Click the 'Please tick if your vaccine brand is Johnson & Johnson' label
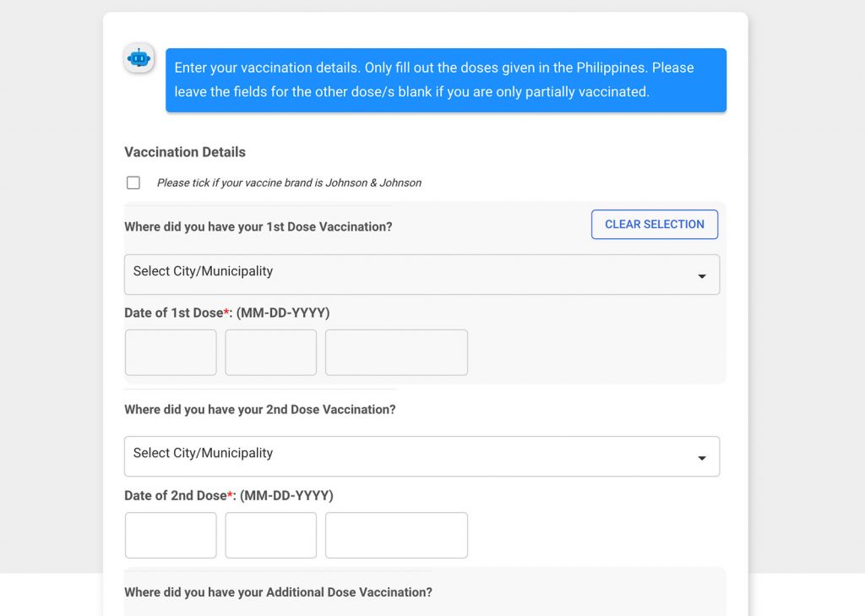The width and height of the screenshot is (865, 616). click(x=289, y=183)
